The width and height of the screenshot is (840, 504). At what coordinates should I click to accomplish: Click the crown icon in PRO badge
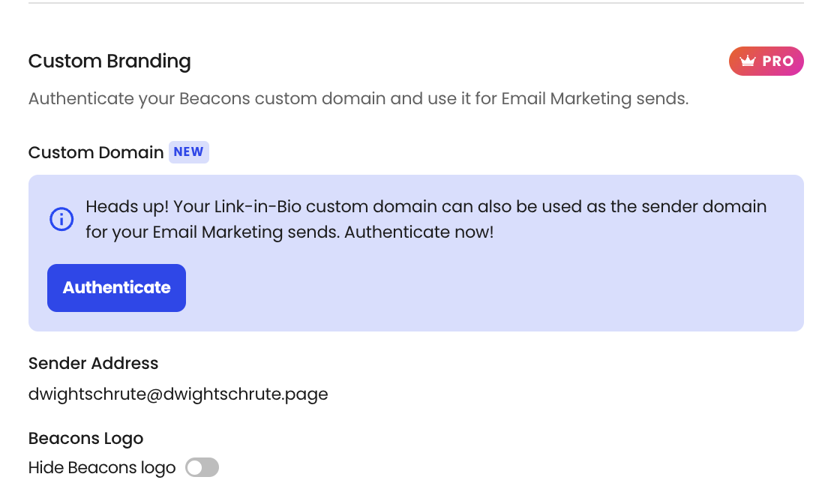tap(747, 61)
